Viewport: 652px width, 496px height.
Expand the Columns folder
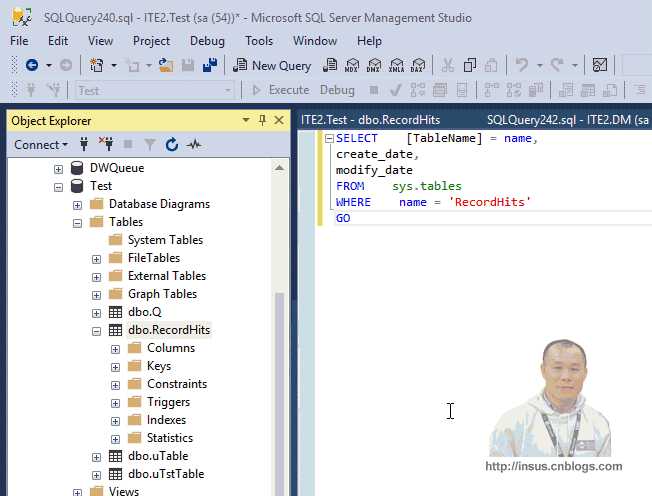coord(115,349)
